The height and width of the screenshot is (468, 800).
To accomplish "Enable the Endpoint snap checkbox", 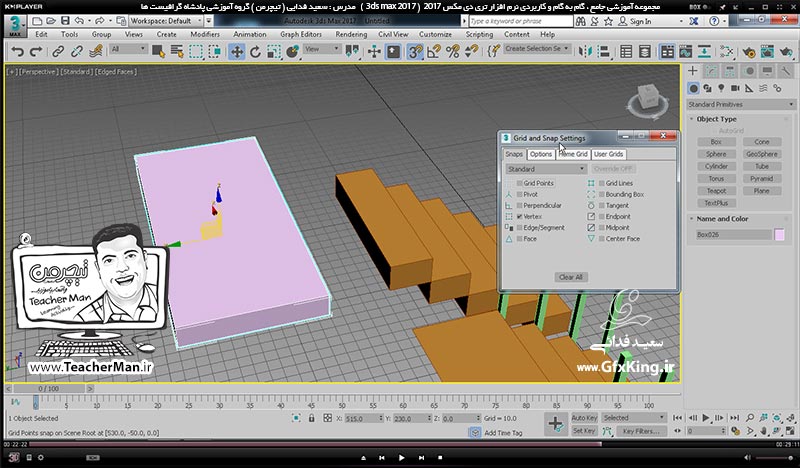I will click(602, 217).
